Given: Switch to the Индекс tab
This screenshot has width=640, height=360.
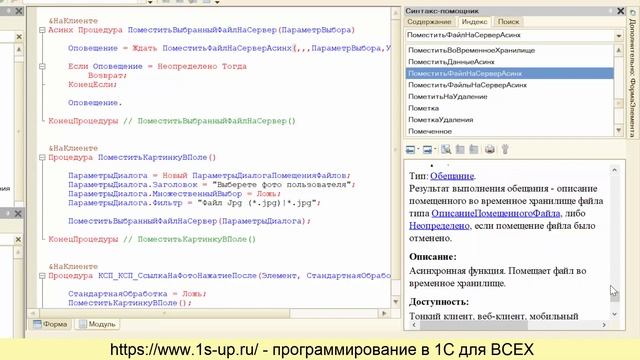Looking at the screenshot, I should tap(474, 22).
